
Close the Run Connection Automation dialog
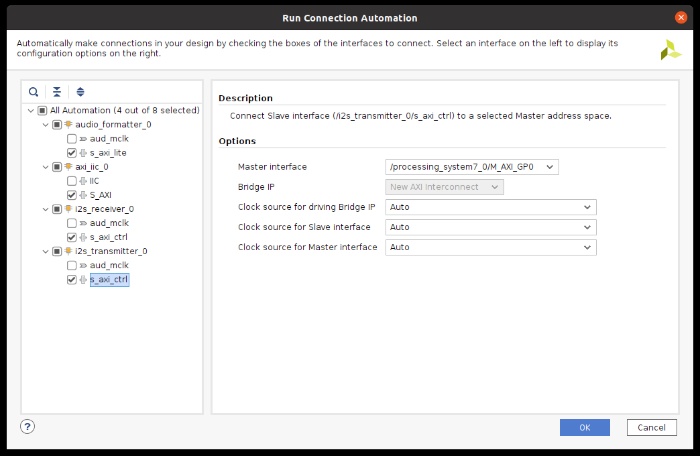(681, 17)
